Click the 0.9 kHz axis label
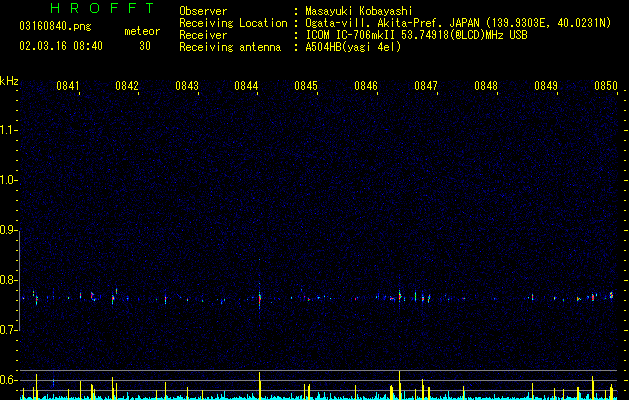This screenshot has height=400, width=629. point(8,230)
